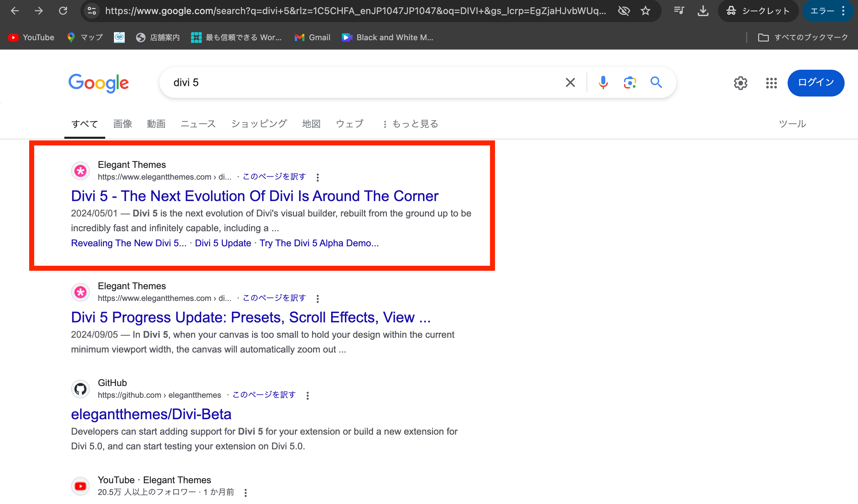This screenshot has width=858, height=504.
Task: Open the Divi 5 Next Evolution result
Action: click(255, 196)
